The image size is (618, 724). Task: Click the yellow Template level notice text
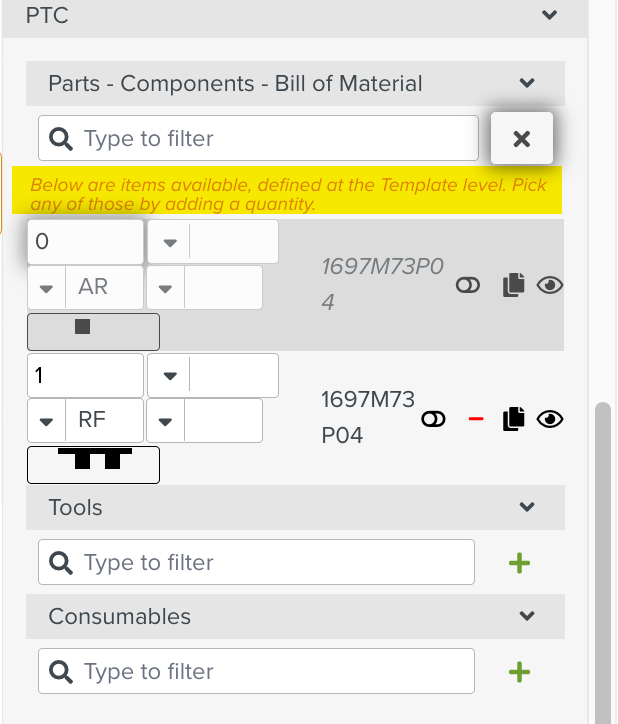(x=288, y=194)
